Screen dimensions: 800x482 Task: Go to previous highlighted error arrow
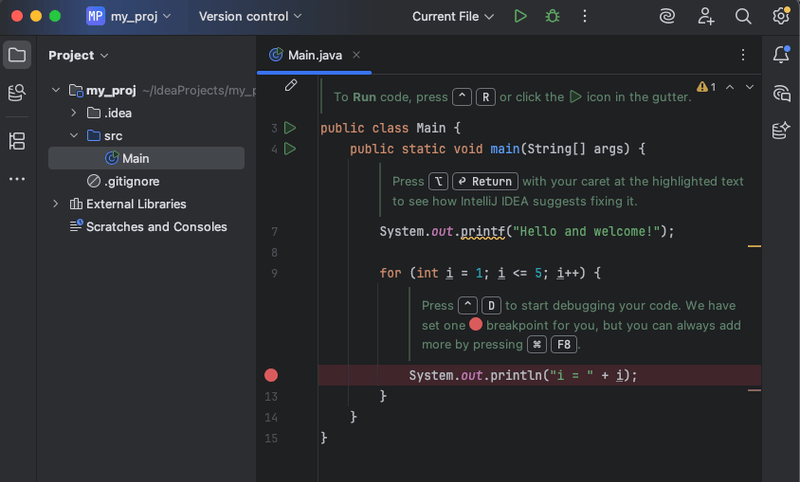pyautogui.click(x=730, y=87)
